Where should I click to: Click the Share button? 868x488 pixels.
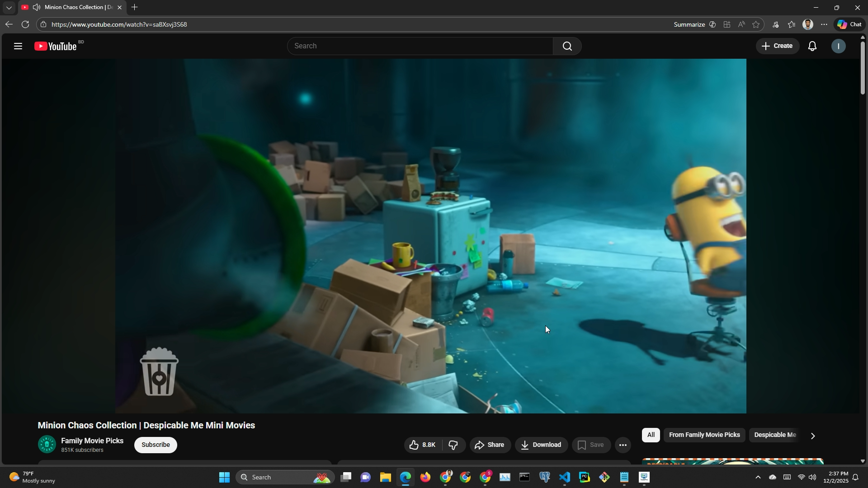coord(490,445)
